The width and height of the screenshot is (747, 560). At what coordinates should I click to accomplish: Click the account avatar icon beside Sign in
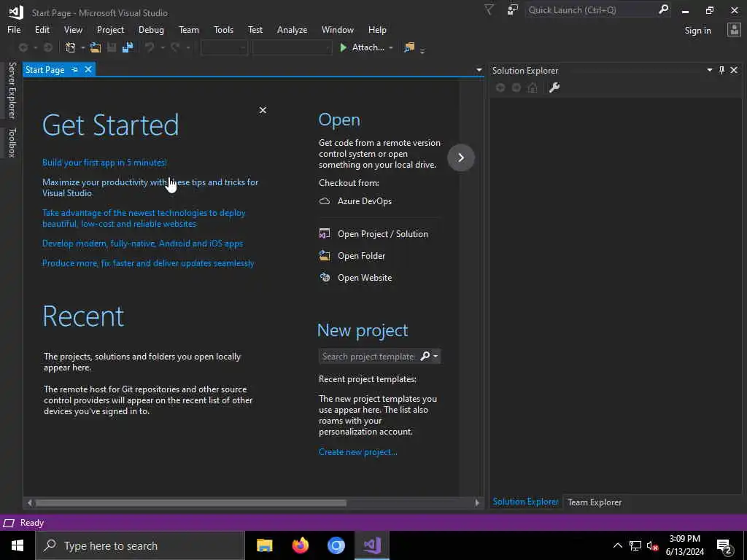[734, 30]
